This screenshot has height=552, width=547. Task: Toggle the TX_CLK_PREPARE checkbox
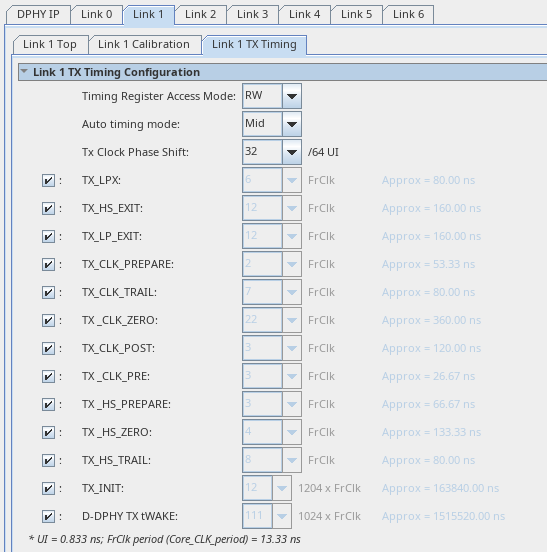tap(48, 264)
